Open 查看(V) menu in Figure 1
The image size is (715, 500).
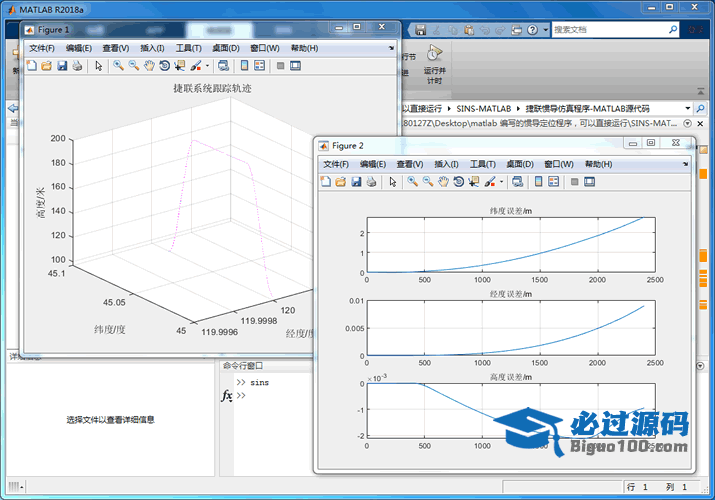[x=116, y=48]
